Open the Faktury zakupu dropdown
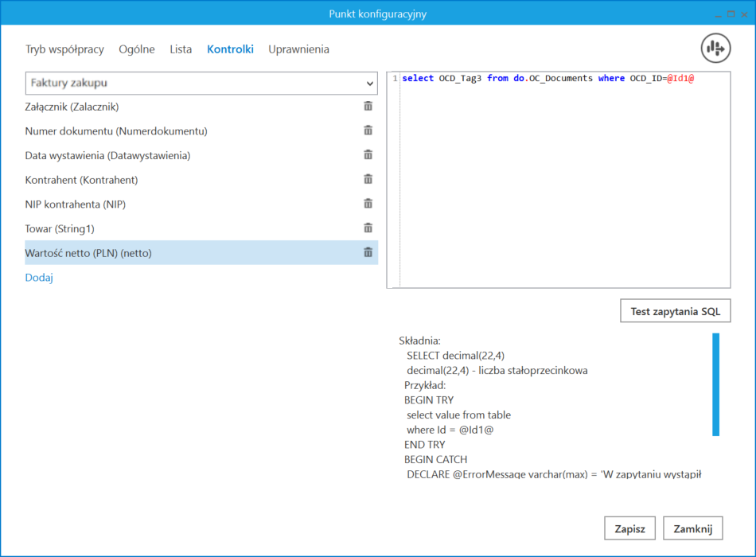Viewport: 756px width, 557px height. [201, 83]
